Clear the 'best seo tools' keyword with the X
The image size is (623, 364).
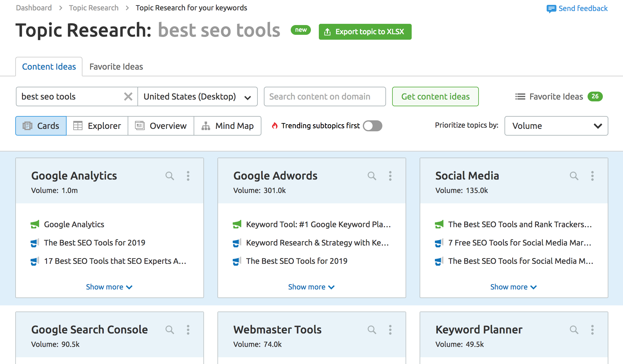point(128,96)
